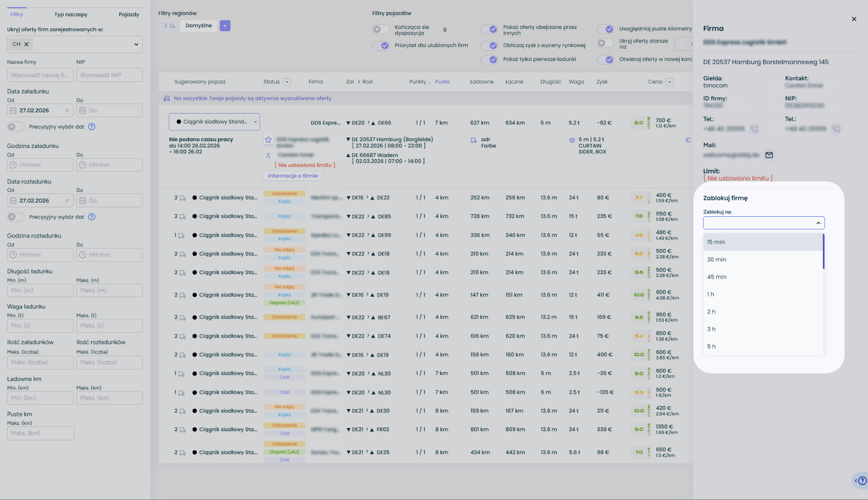Click the favorite star icon beside DDS Express

tap(268, 140)
